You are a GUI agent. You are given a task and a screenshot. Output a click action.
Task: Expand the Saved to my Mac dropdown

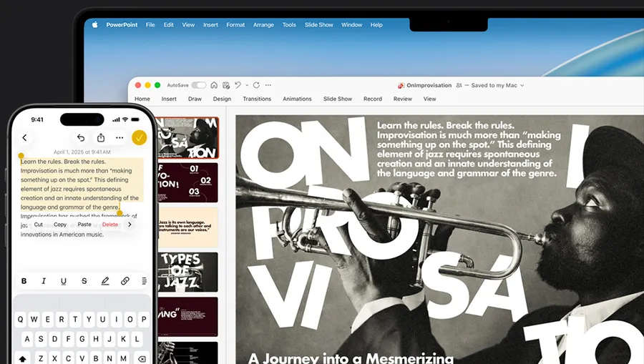tap(522, 85)
